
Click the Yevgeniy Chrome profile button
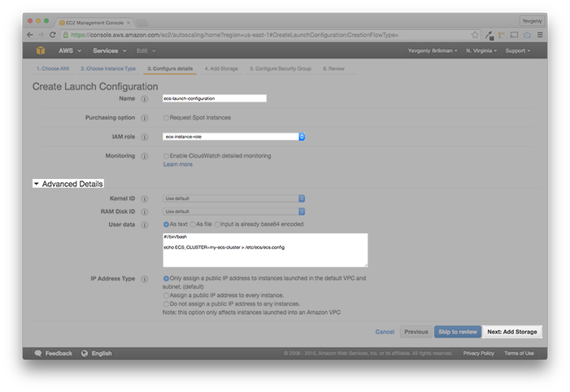pos(532,20)
